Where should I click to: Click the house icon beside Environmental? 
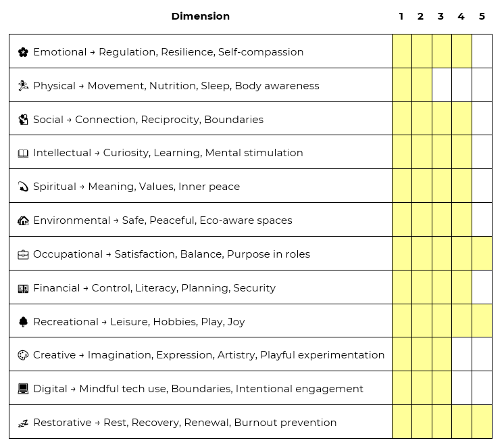coord(23,220)
